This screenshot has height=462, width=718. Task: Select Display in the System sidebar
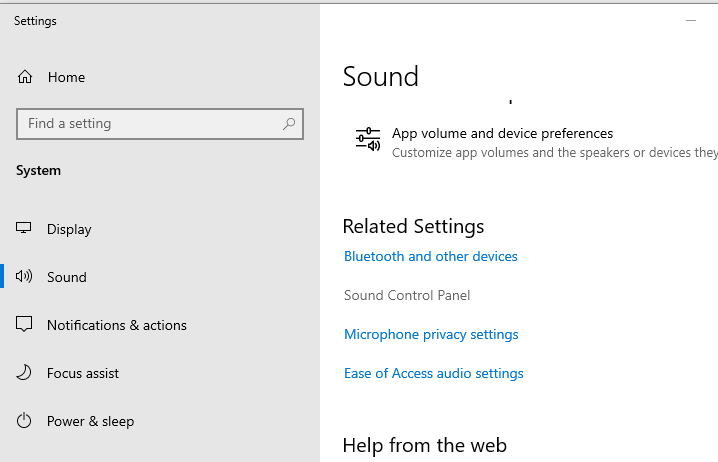(69, 229)
